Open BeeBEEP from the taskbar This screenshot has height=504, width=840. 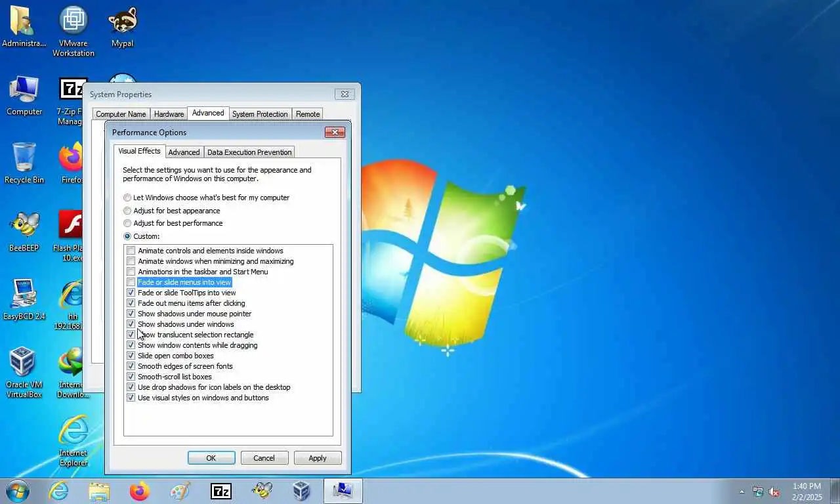[261, 491]
